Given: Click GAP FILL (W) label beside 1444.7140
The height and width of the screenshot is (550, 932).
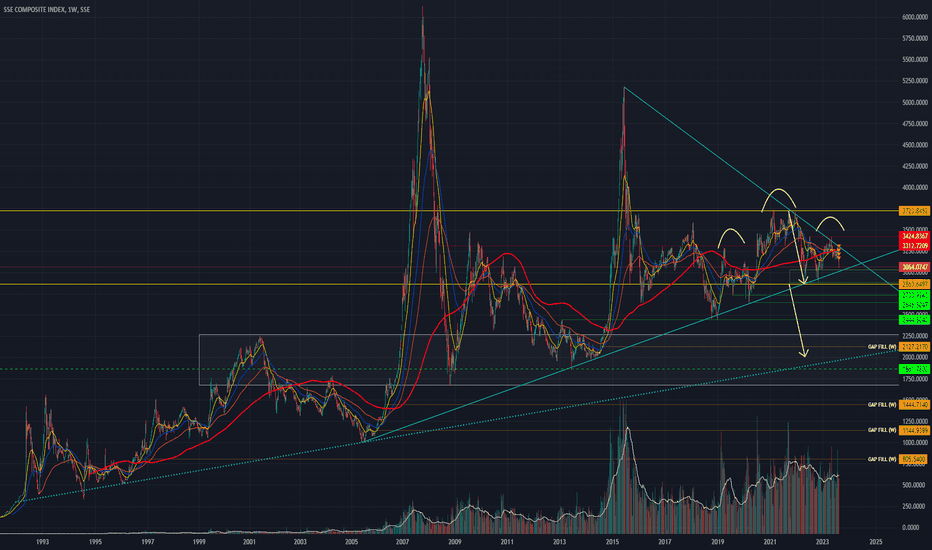Looking at the screenshot, I should click(x=882, y=405).
